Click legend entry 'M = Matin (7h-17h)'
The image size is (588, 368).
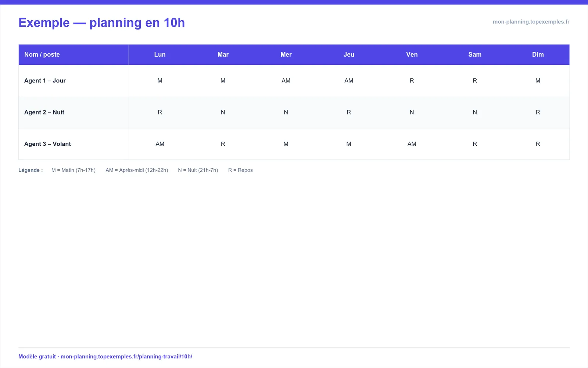point(73,170)
